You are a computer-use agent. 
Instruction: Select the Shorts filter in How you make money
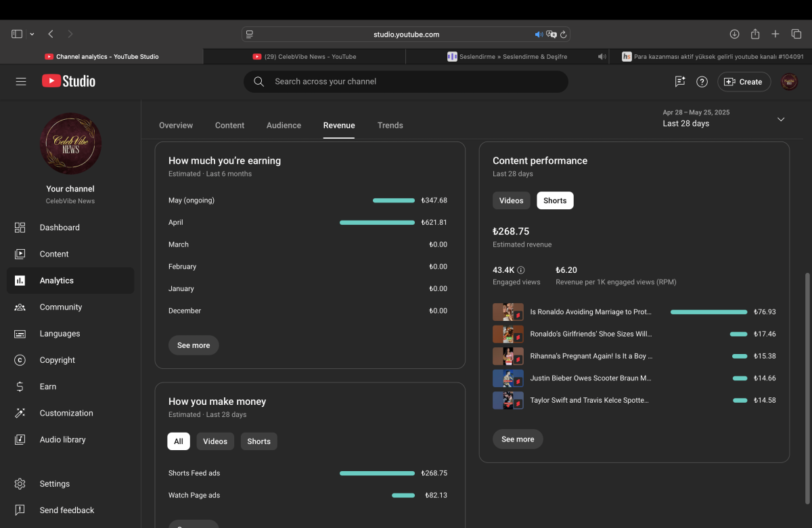point(258,441)
